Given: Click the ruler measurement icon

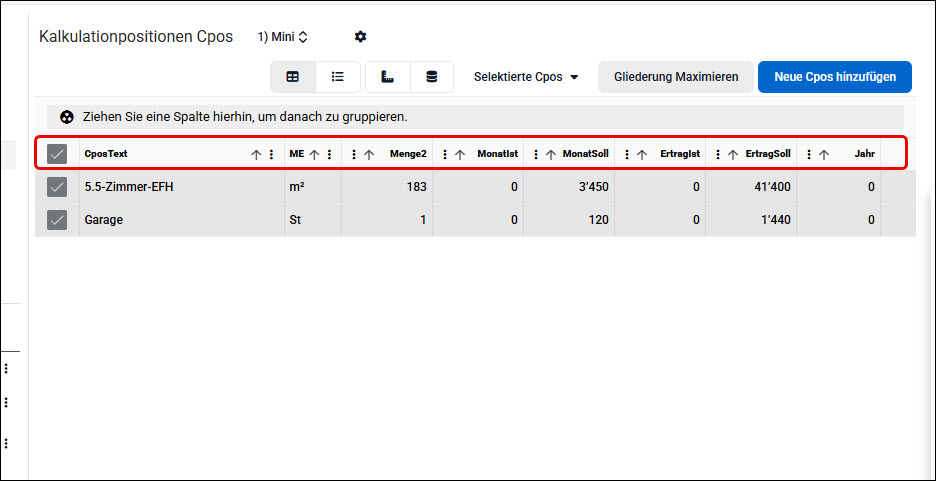Looking at the screenshot, I should tap(388, 77).
